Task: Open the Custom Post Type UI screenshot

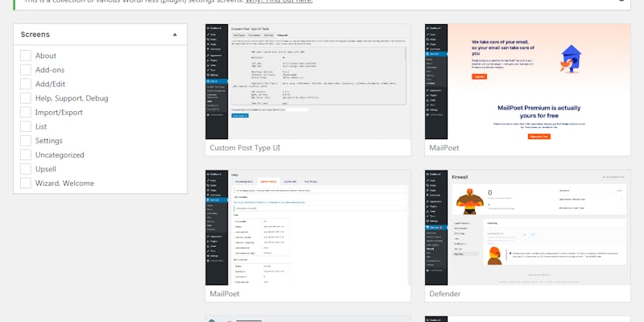Action: 308,82
